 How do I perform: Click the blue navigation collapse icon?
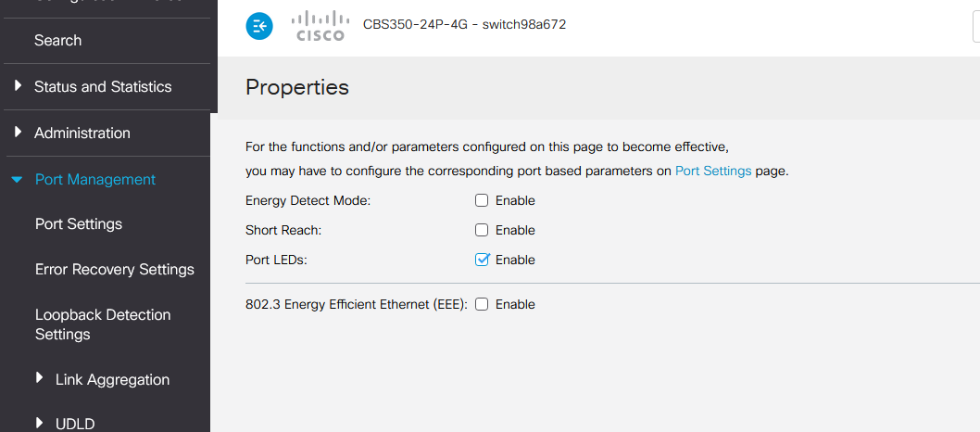259,26
